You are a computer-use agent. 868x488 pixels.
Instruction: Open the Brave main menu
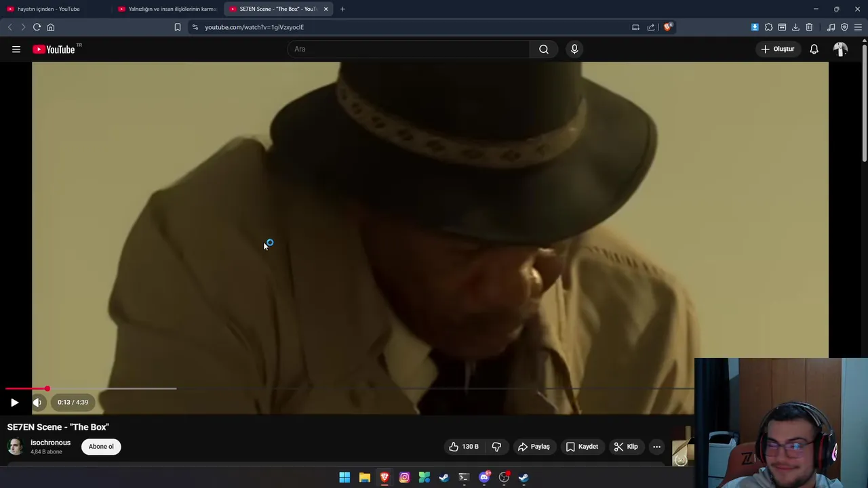858,27
